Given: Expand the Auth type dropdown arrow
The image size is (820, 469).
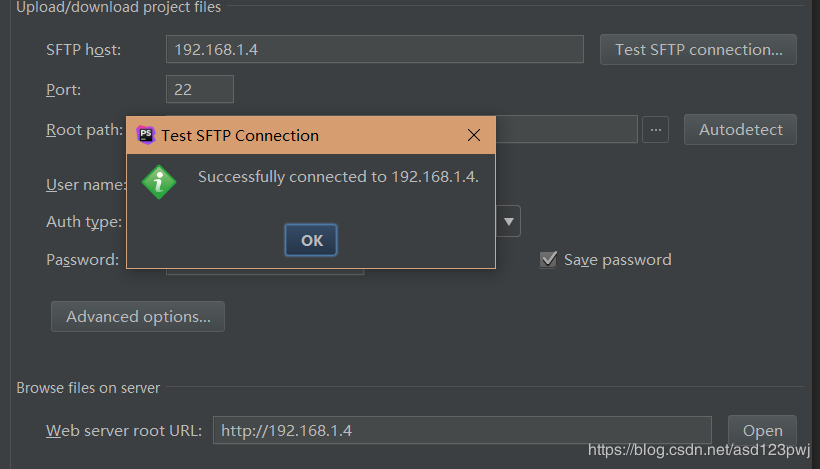Looking at the screenshot, I should pyautogui.click(x=509, y=221).
